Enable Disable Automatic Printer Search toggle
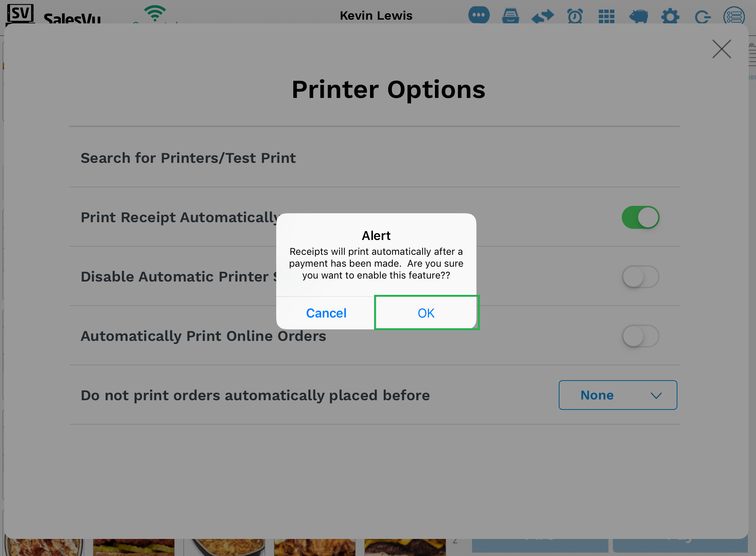The height and width of the screenshot is (556, 756). [640, 277]
